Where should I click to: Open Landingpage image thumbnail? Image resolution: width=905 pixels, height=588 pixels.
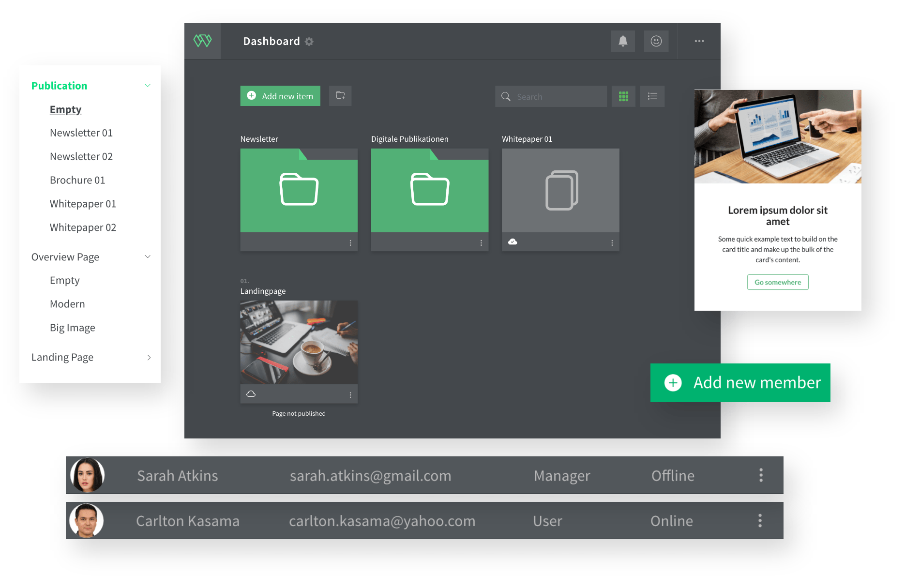coord(299,342)
